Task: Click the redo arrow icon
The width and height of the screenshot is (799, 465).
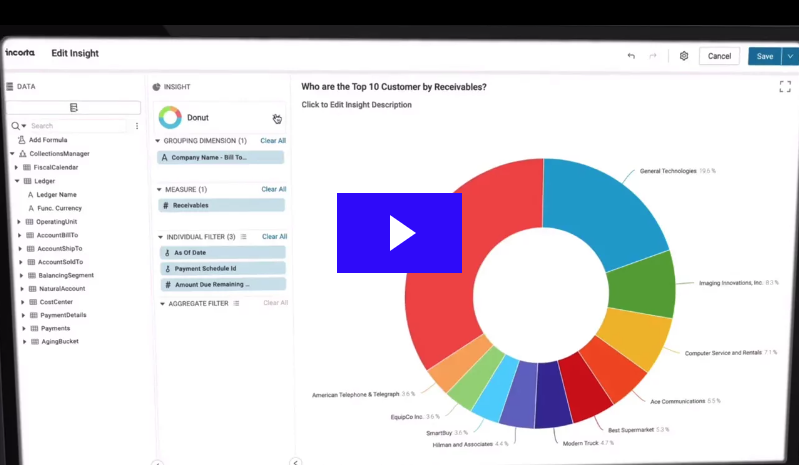Action: [653, 56]
